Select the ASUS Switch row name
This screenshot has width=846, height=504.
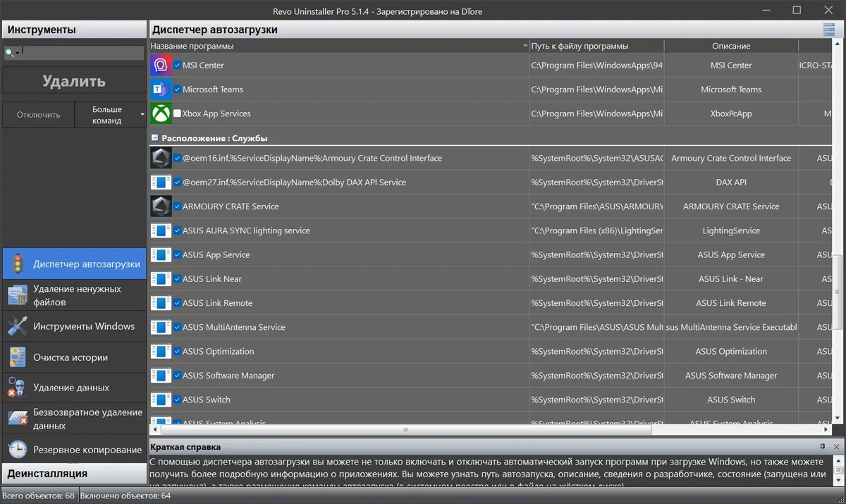(207, 400)
